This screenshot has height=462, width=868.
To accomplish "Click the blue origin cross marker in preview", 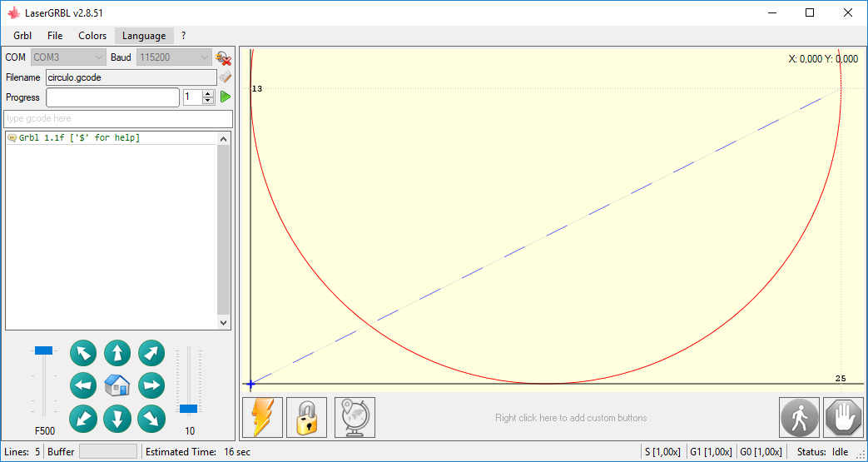I will [x=250, y=384].
